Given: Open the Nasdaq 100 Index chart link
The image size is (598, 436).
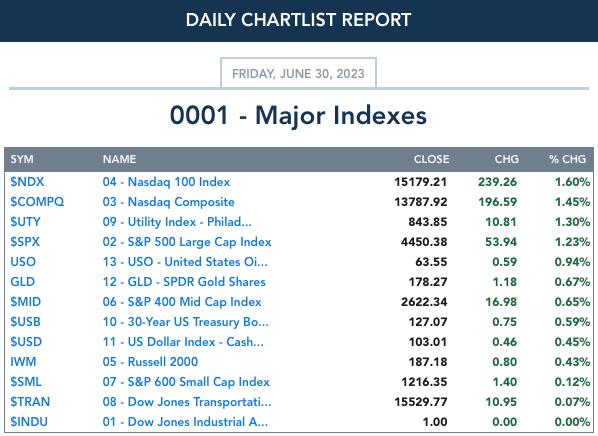Looking at the screenshot, I should (166, 182).
